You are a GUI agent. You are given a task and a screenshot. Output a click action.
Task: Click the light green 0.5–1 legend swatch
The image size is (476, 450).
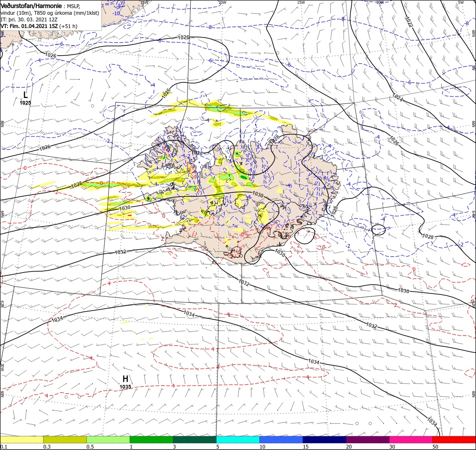pyautogui.click(x=108, y=440)
